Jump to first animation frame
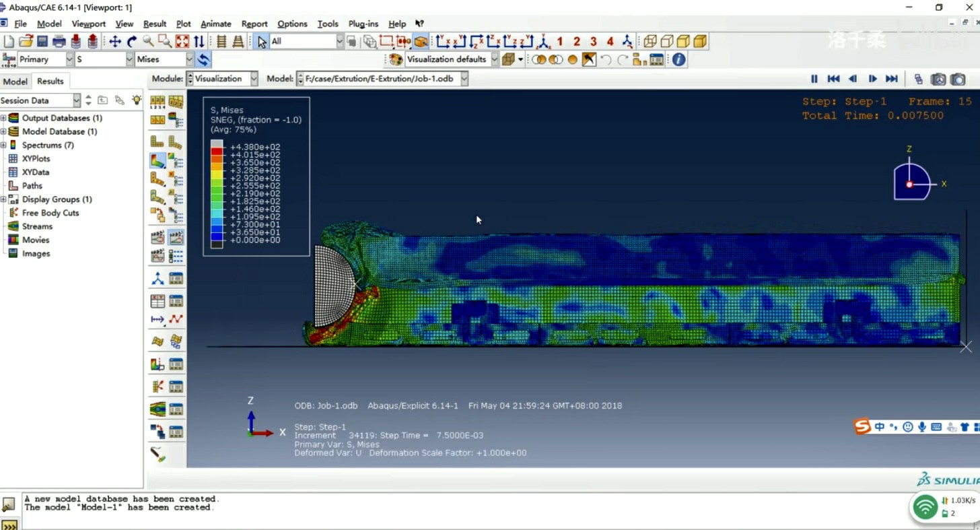The image size is (980, 530). click(x=833, y=79)
